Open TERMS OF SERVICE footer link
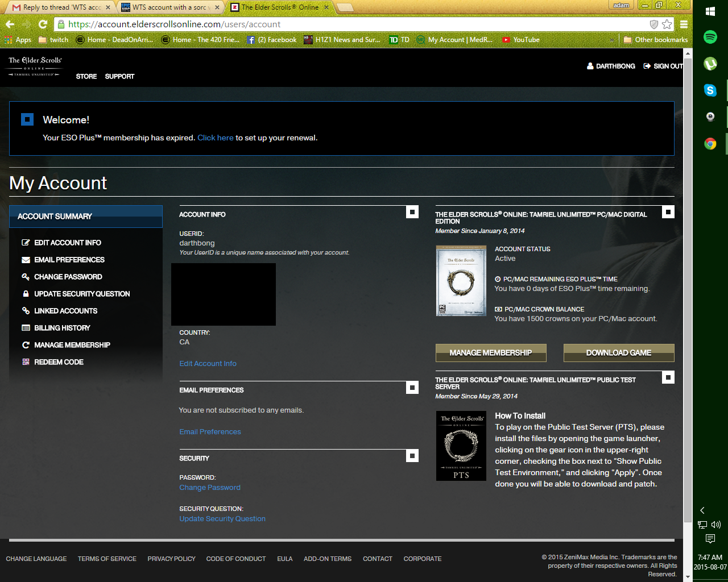 click(107, 559)
